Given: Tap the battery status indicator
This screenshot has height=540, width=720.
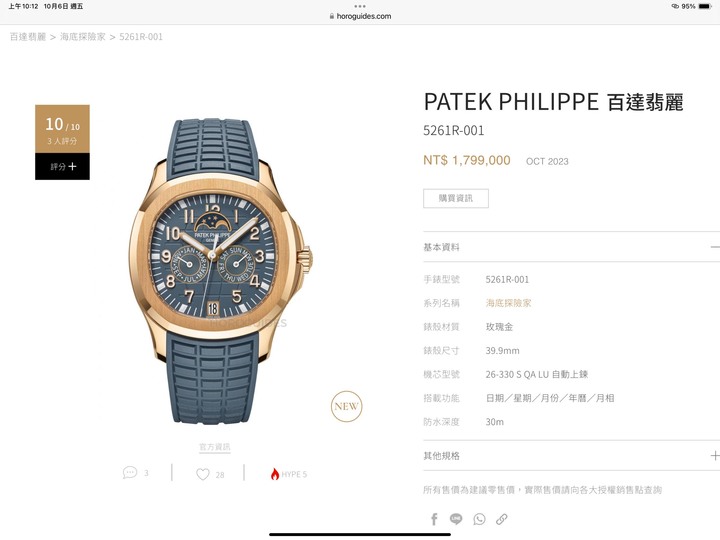Looking at the screenshot, I should pyautogui.click(x=705, y=6).
